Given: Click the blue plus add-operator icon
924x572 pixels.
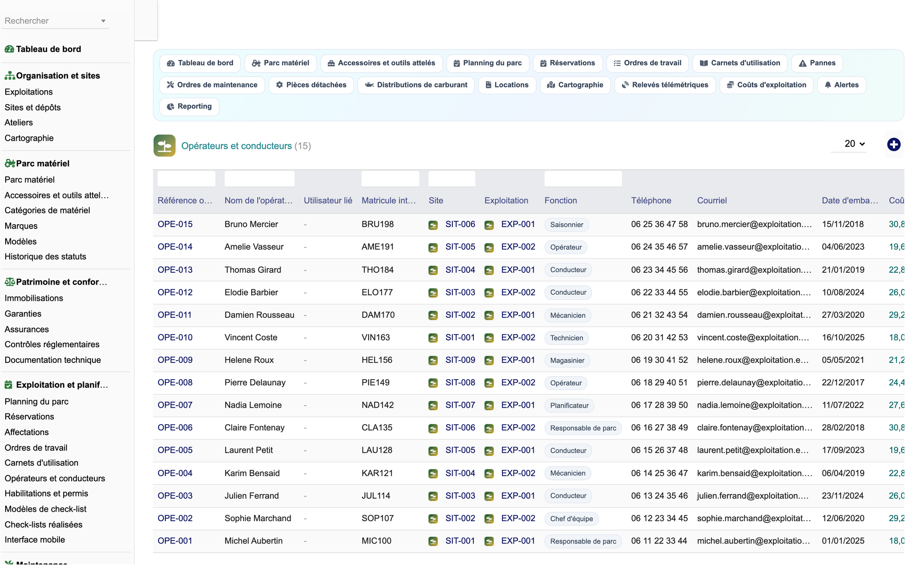Looking at the screenshot, I should click(894, 144).
